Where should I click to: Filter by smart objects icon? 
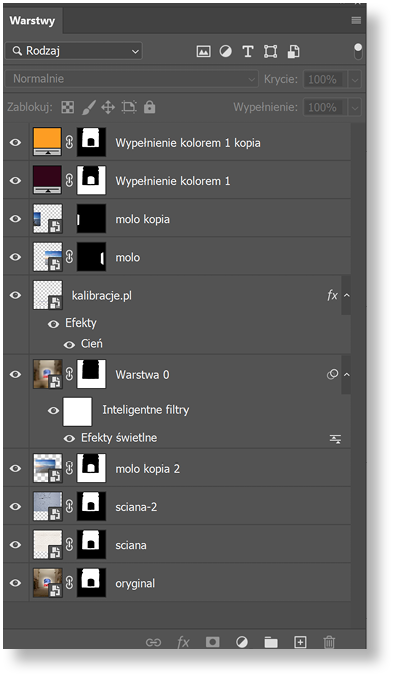click(293, 52)
